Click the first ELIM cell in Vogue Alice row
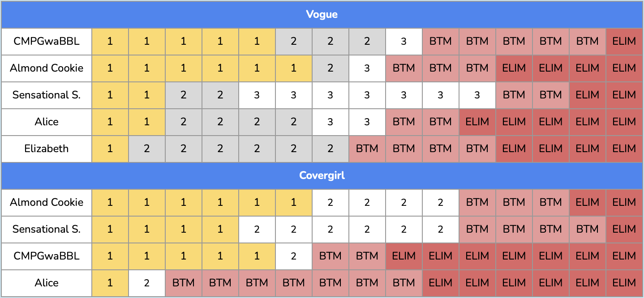This screenshot has height=298, width=644. coord(477,122)
